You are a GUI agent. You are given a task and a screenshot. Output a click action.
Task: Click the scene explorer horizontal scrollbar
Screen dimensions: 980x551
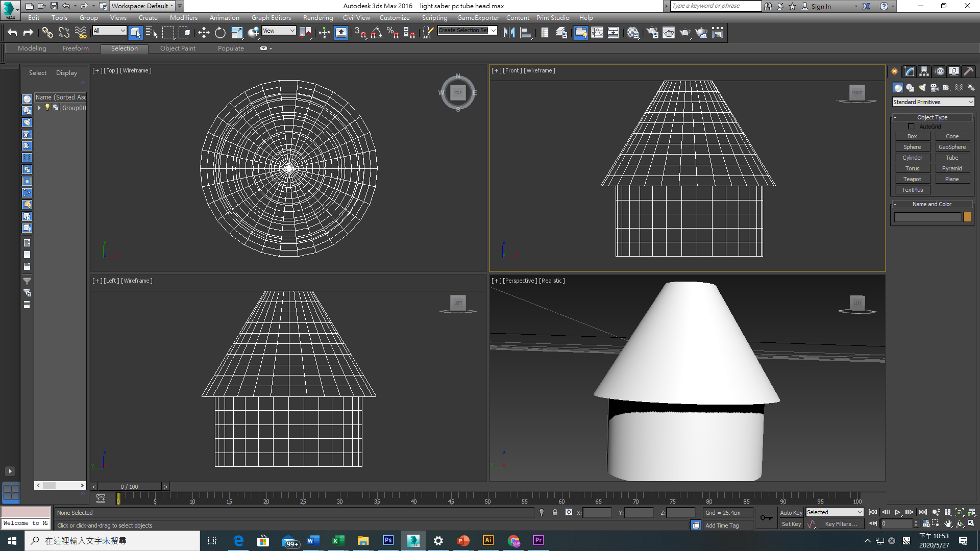tap(60, 485)
